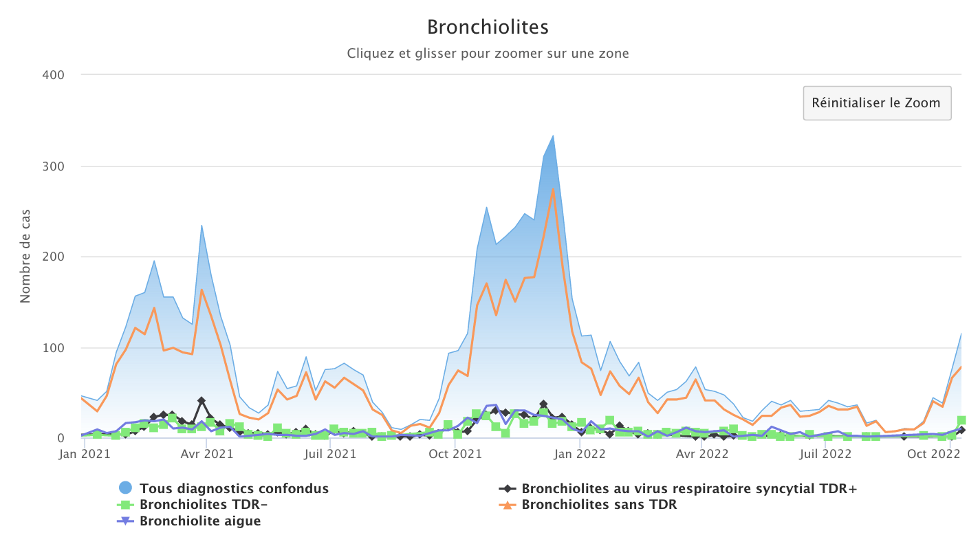The height and width of the screenshot is (544, 980).
Task: Select a black diamond point near Avr 2021
Action: pos(202,400)
